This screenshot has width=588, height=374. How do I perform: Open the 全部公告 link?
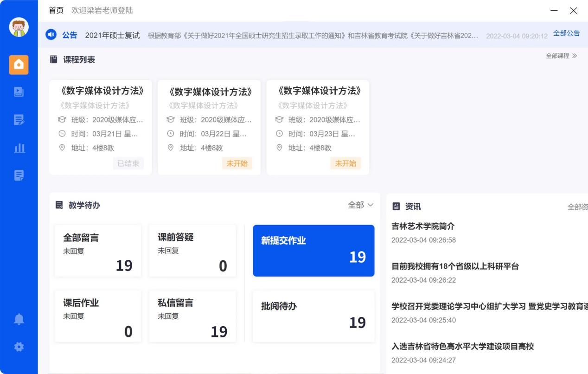pos(566,33)
